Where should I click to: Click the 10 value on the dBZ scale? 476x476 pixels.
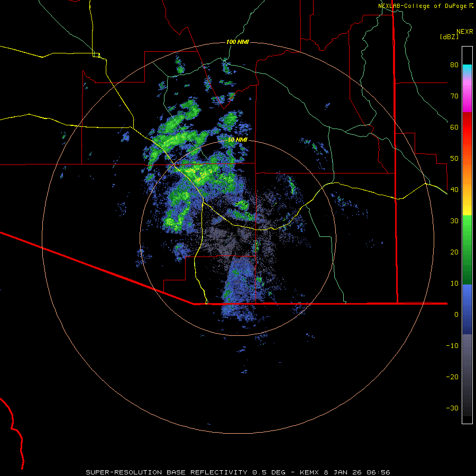[454, 283]
